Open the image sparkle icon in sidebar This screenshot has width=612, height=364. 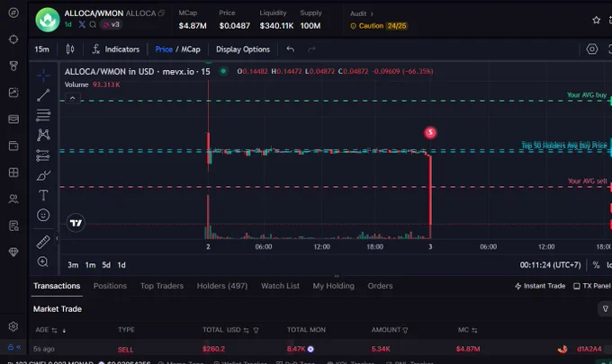click(13, 93)
